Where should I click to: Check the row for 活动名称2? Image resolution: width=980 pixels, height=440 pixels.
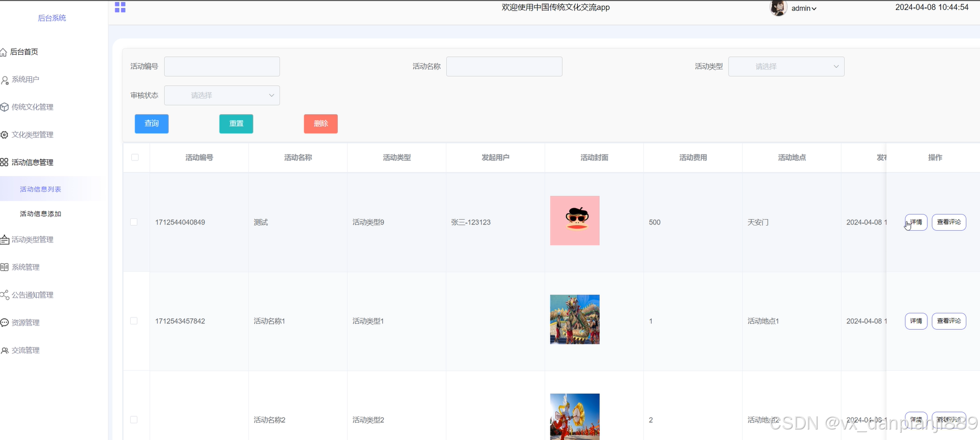(134, 419)
